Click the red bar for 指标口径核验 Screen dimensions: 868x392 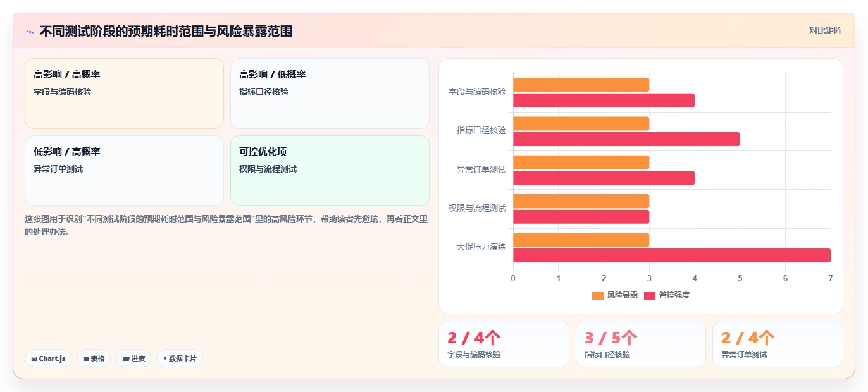pos(626,139)
